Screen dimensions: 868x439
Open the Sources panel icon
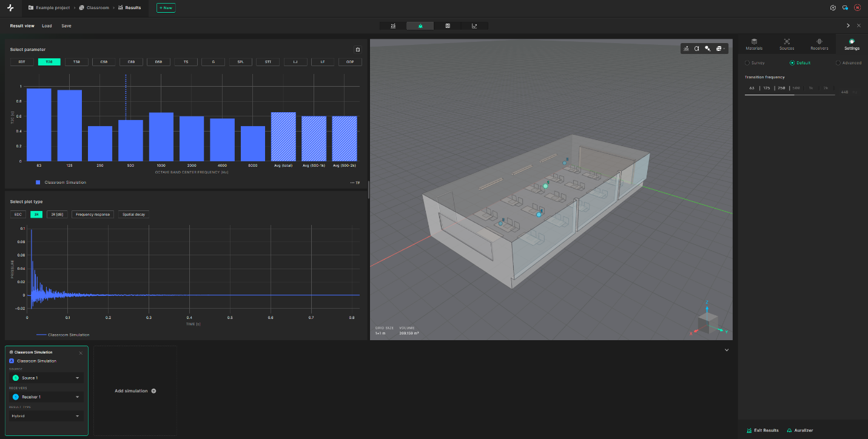[787, 41]
